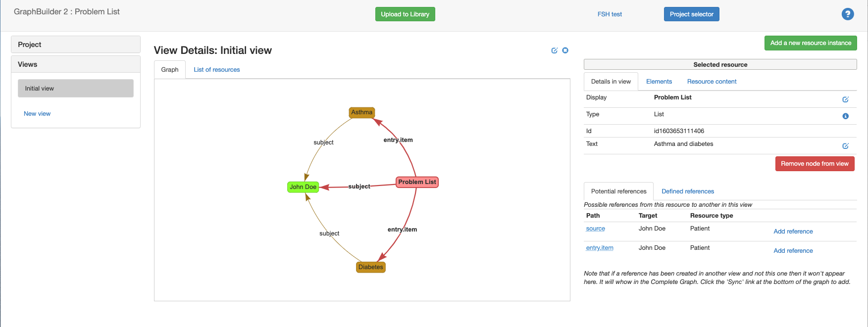Image resolution: width=868 pixels, height=327 pixels.
Task: Choose Initial view in the Views list
Action: pyautogui.click(x=76, y=89)
